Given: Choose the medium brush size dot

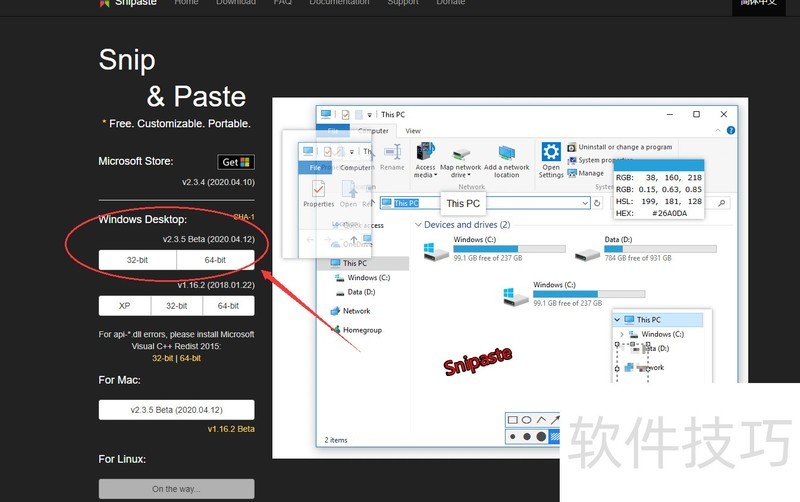Looking at the screenshot, I should tap(527, 437).
